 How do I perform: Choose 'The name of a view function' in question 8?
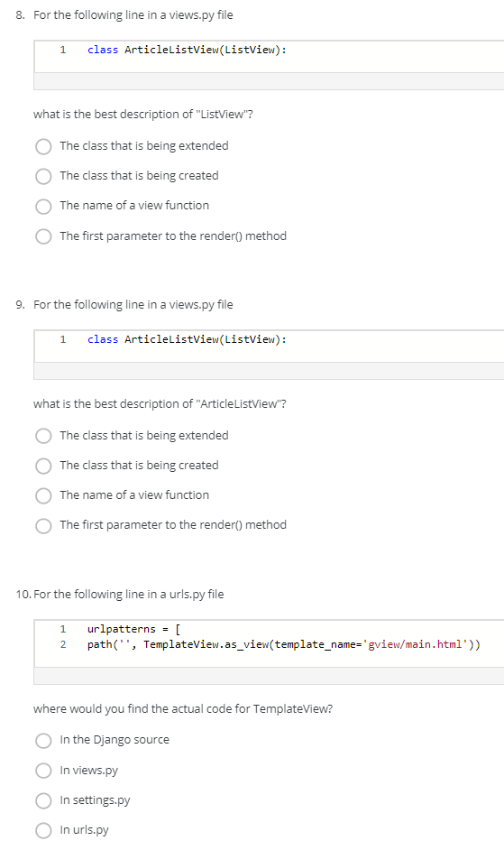click(x=43, y=206)
